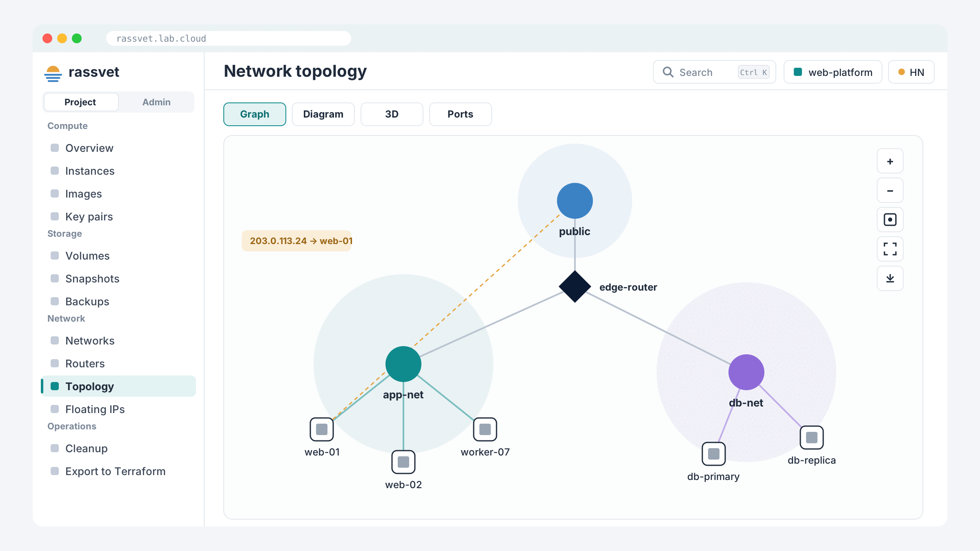Select the Project scope toggle
The image size is (980, 551).
(81, 102)
